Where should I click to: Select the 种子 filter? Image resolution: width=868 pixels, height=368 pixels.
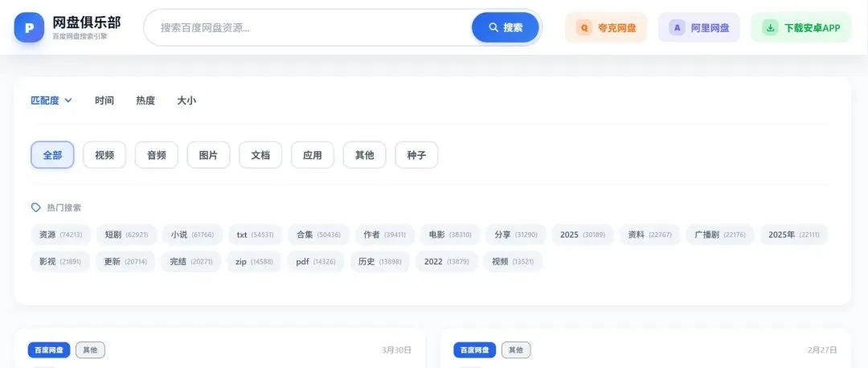(417, 155)
